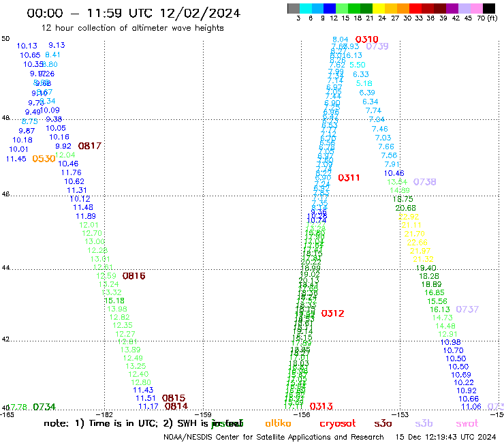This screenshot has width=504, height=443.
Task: Select the wave height value 12.04
Action: coord(65,155)
